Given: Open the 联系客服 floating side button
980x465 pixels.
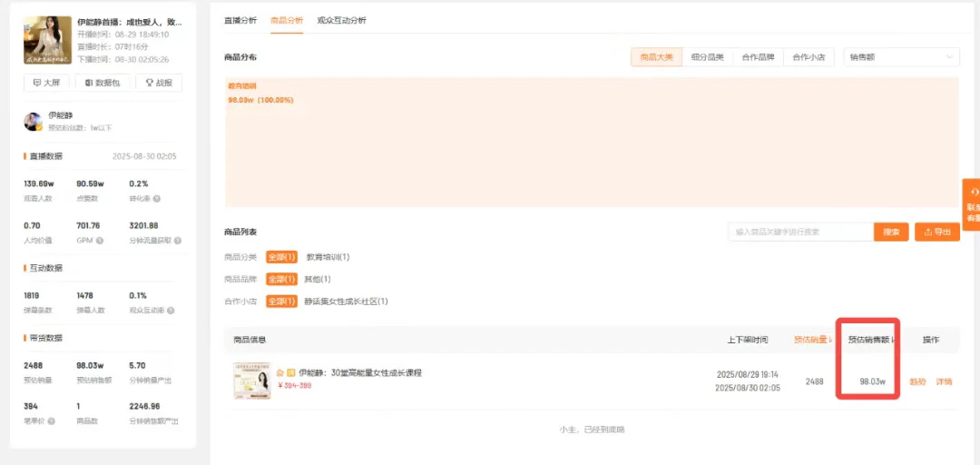Looking at the screenshot, I should [x=971, y=204].
